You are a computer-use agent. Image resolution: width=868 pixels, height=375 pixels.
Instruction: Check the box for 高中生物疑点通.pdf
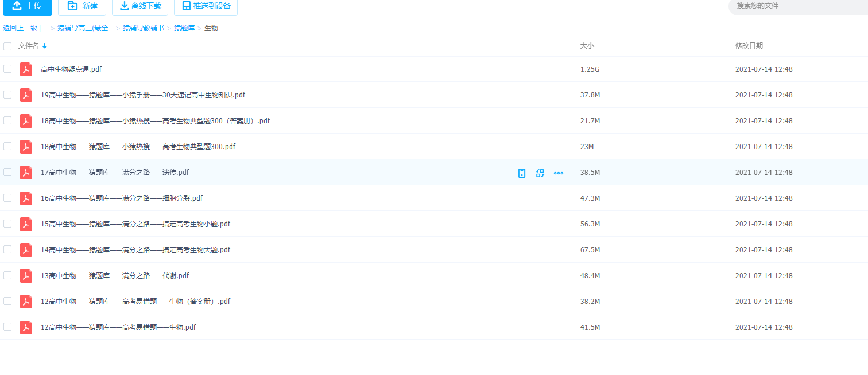[x=7, y=69]
